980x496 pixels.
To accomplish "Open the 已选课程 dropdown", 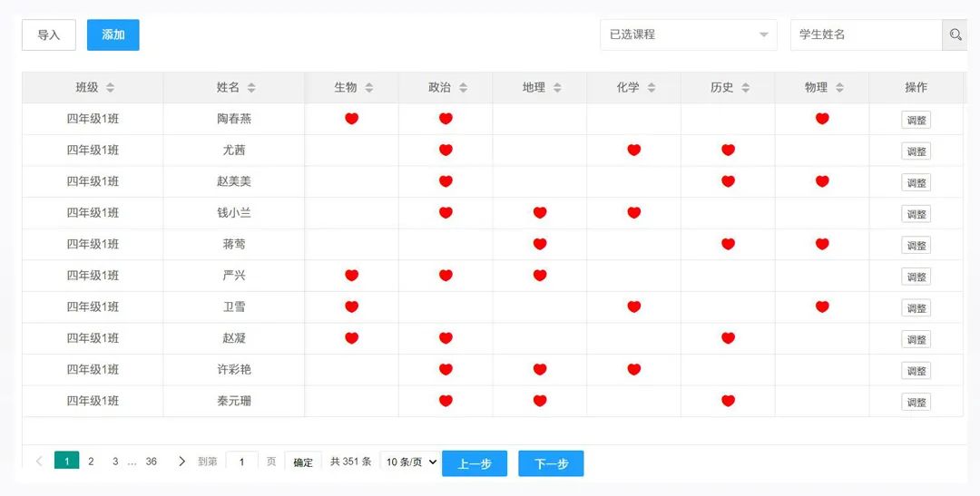I will click(689, 35).
